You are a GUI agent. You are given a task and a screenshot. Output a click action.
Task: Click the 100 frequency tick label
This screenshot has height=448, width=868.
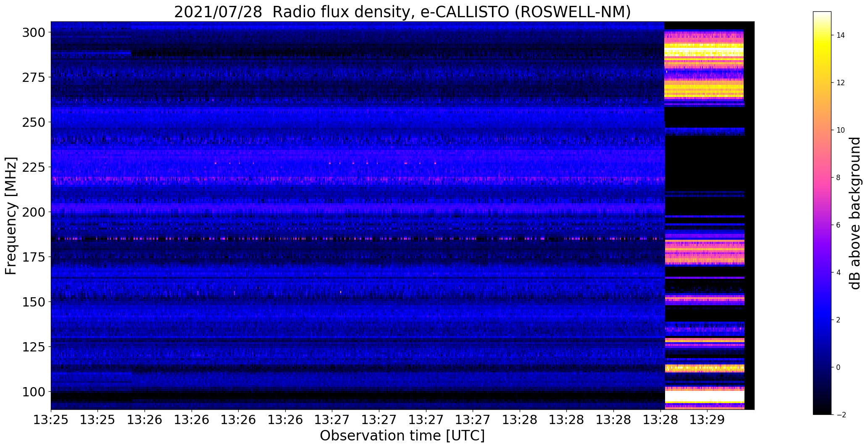tap(34, 392)
